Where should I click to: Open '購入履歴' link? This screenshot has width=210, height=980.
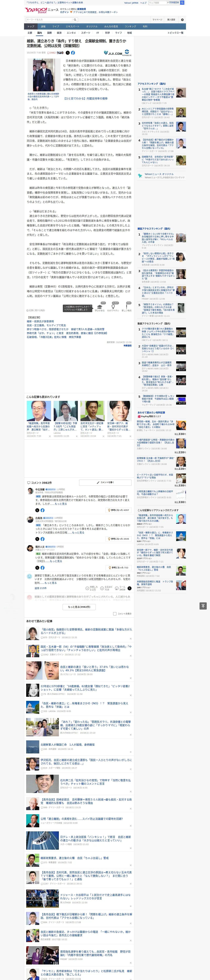171,20
